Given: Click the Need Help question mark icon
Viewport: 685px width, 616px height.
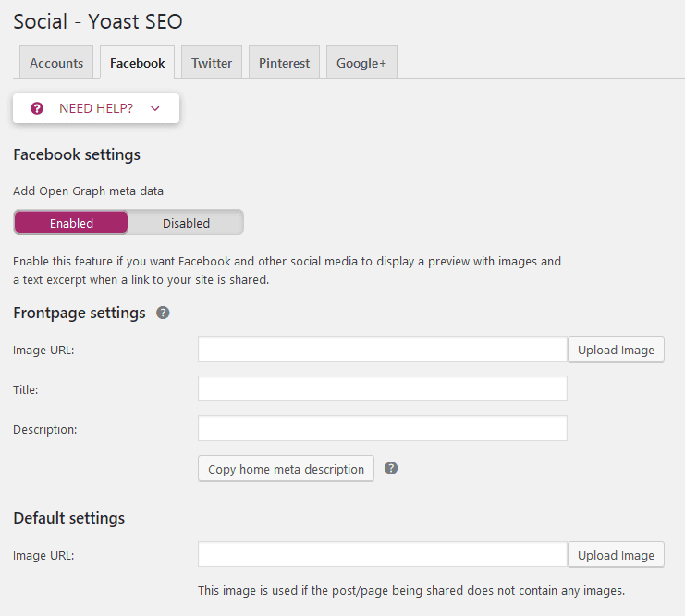Looking at the screenshot, I should [37, 108].
